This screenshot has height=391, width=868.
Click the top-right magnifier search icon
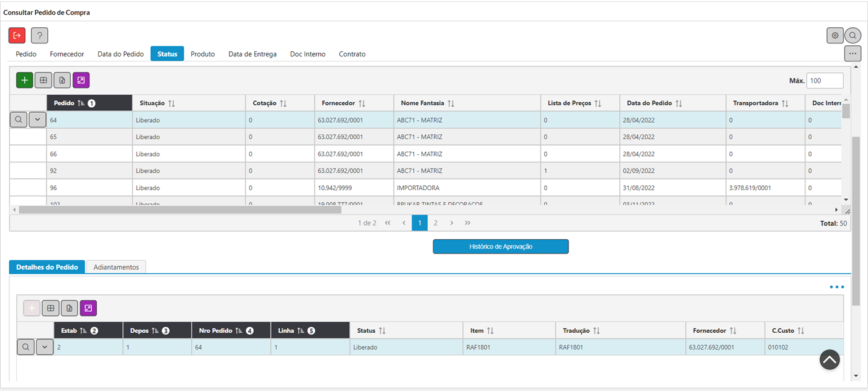(x=852, y=35)
